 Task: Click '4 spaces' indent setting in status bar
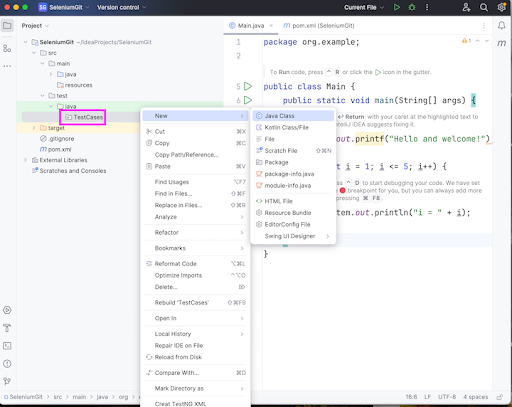475,397
